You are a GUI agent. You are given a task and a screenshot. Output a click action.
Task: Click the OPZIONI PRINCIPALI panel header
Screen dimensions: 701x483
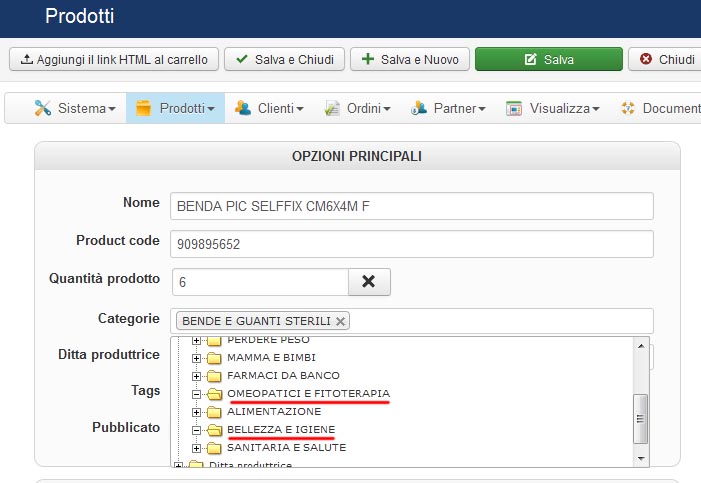[357, 156]
